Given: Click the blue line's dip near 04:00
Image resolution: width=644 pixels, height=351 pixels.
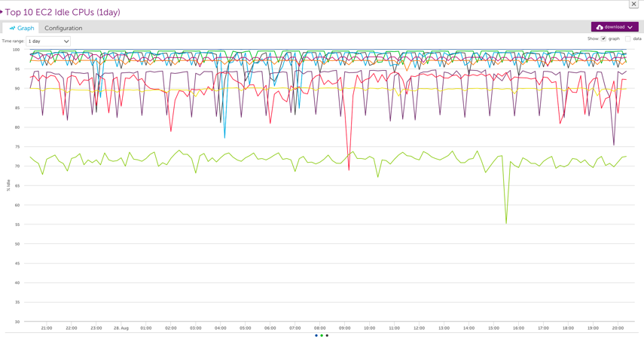Looking at the screenshot, I should coord(224,137).
